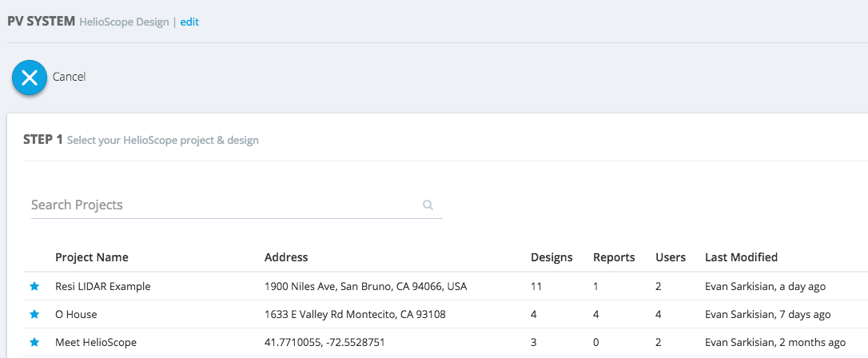
Task: Click reports count 0 for Meet HelioScope
Action: [596, 343]
